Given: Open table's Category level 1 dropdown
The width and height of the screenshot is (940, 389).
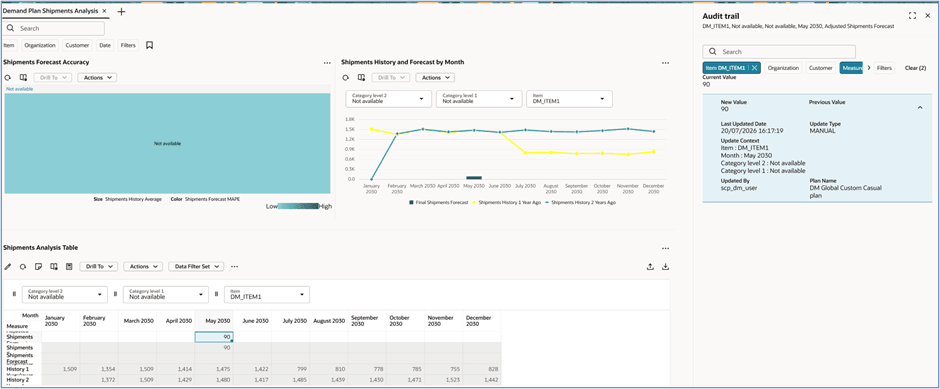Looking at the screenshot, I should pyautogui.click(x=166, y=294).
